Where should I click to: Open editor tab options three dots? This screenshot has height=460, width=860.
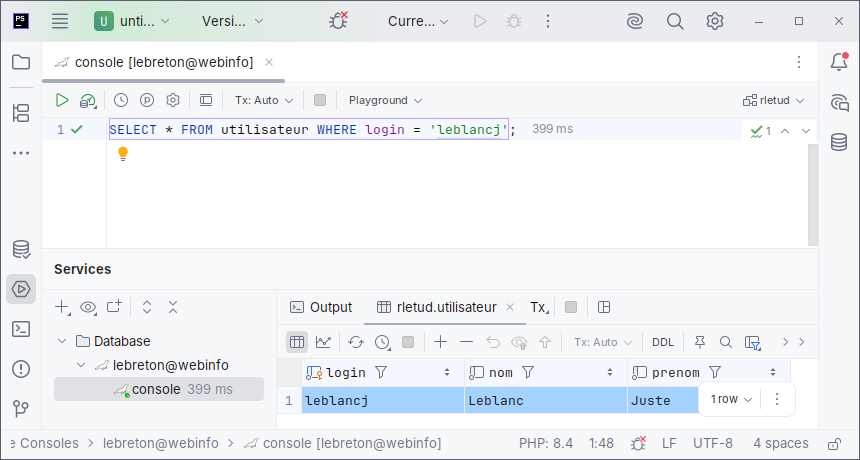pyautogui.click(x=799, y=62)
